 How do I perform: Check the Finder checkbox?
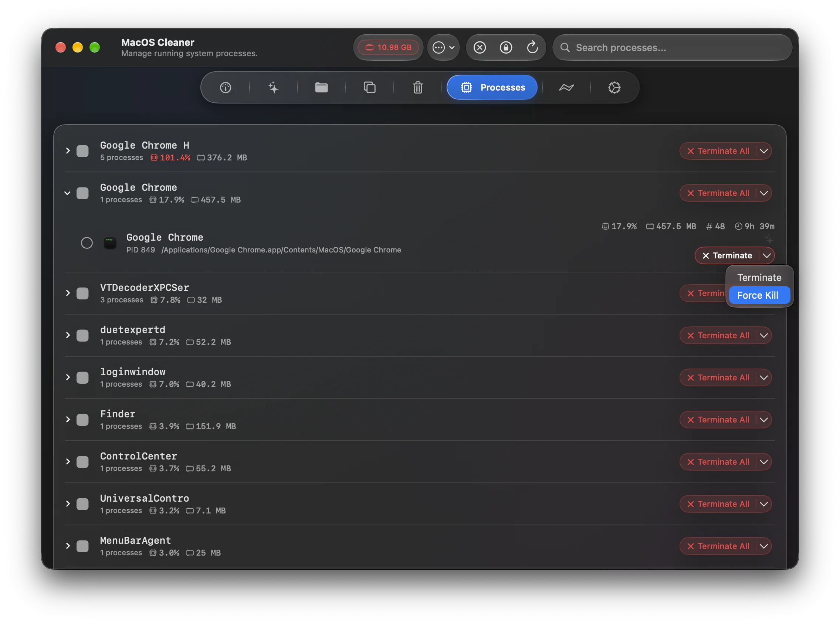tap(82, 420)
